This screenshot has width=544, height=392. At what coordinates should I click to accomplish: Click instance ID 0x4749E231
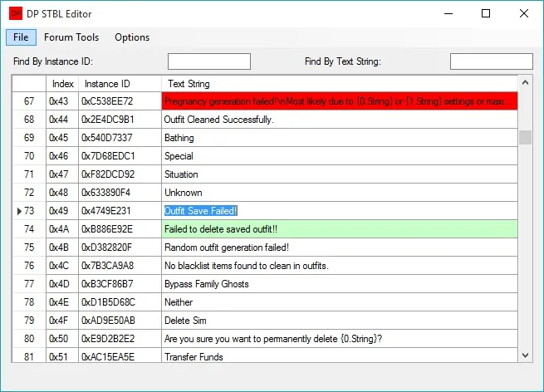[120, 211]
